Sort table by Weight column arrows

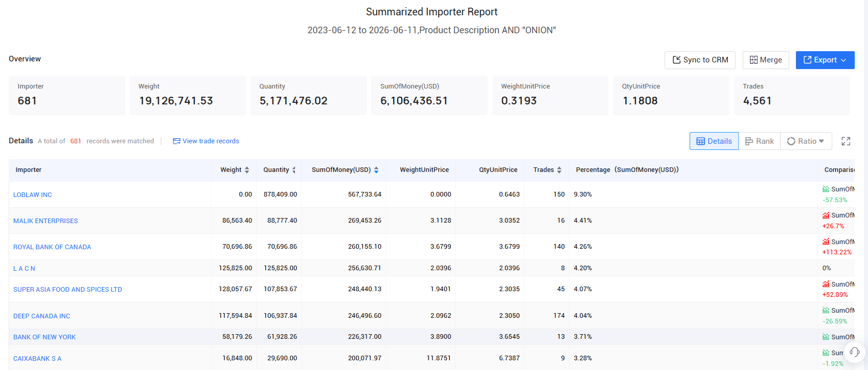pos(247,170)
